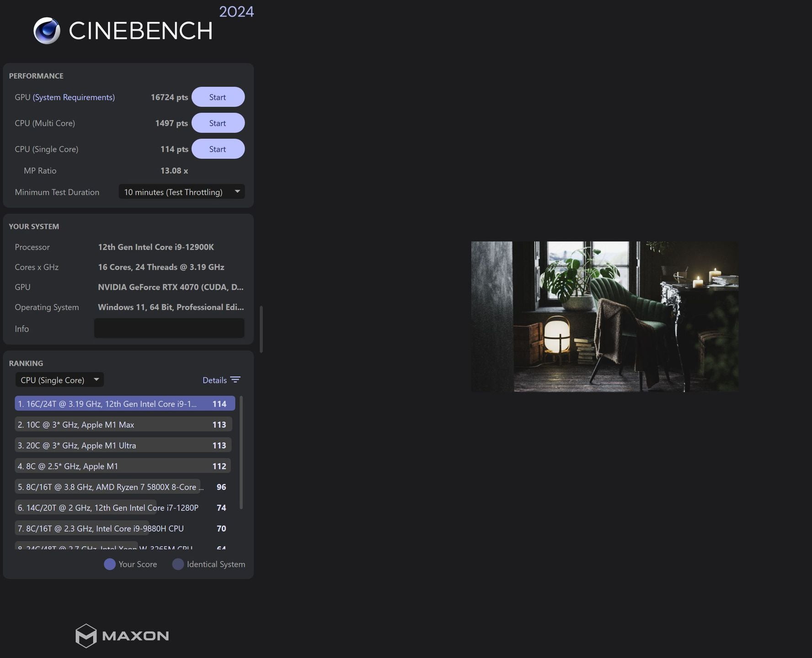Viewport: 812px width, 658px height.
Task: Click the Details filter lines icon
Action: (235, 380)
